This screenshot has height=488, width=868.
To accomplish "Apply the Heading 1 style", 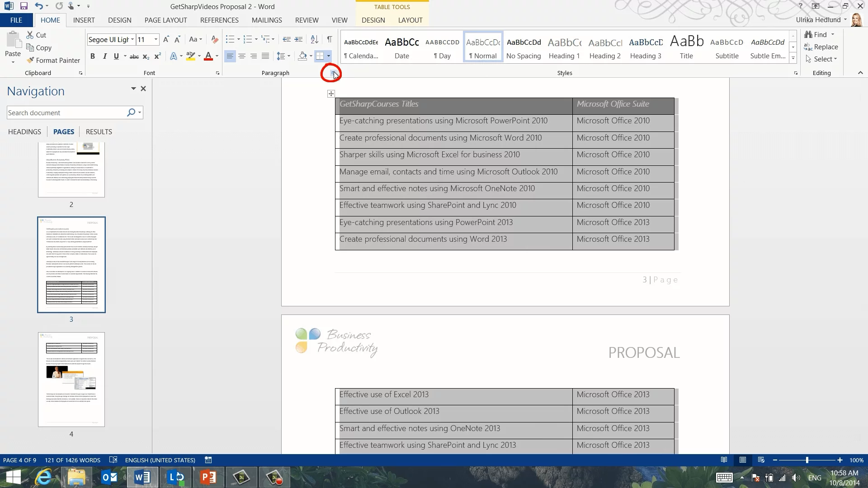I will click(564, 47).
